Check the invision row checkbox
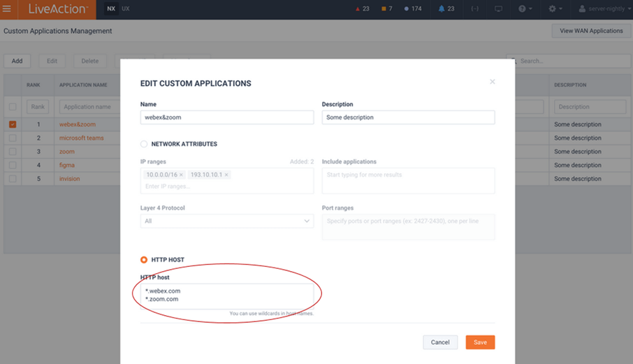 click(13, 178)
